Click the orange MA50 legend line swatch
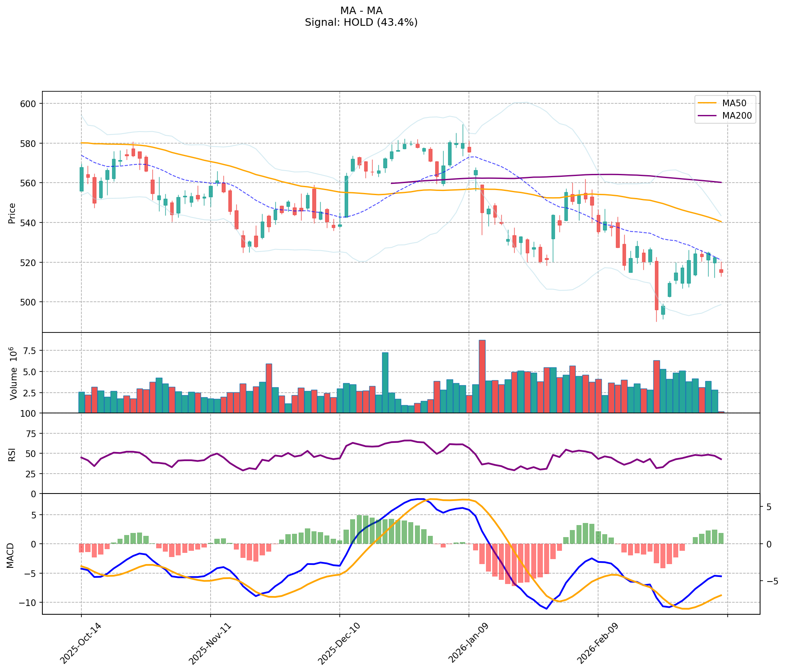Viewport: 785px width, 672px height. tap(707, 103)
